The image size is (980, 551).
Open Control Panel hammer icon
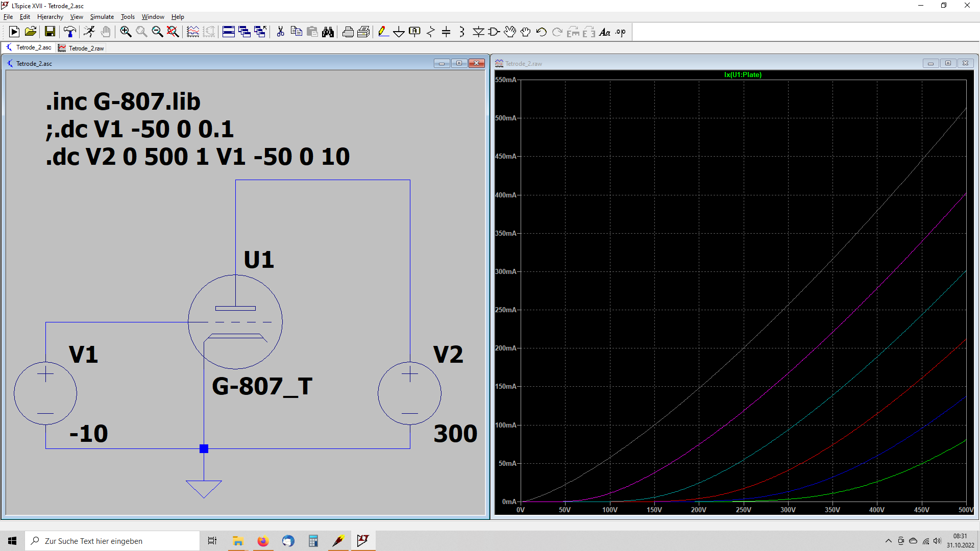tap(70, 32)
